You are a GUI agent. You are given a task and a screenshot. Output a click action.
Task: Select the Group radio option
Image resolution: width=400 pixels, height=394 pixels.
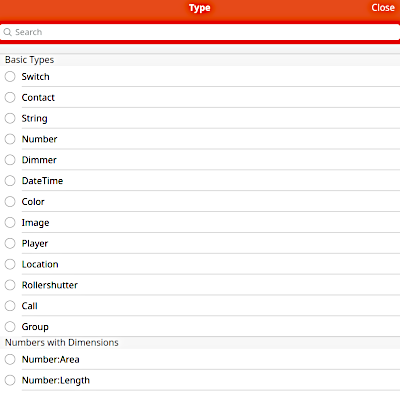point(10,327)
